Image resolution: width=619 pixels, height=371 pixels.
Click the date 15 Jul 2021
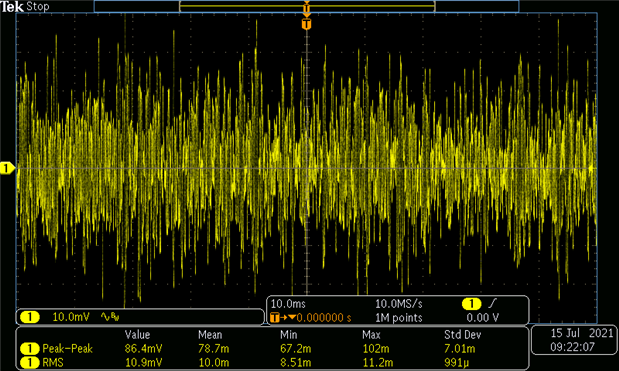582,333
